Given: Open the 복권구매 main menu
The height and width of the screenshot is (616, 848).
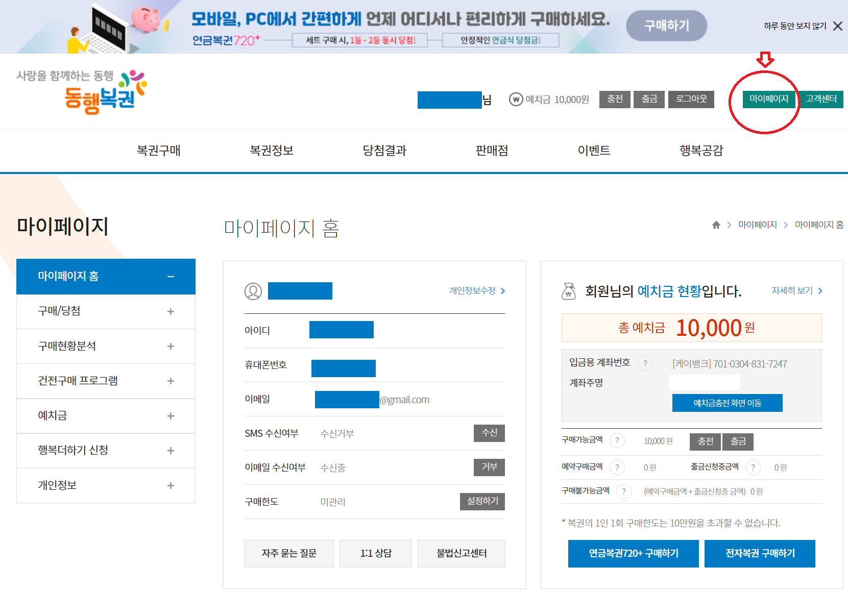Looking at the screenshot, I should click(x=159, y=151).
